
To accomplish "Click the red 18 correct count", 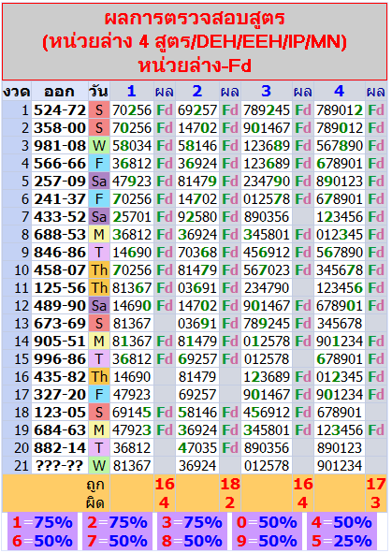I will (x=230, y=484).
